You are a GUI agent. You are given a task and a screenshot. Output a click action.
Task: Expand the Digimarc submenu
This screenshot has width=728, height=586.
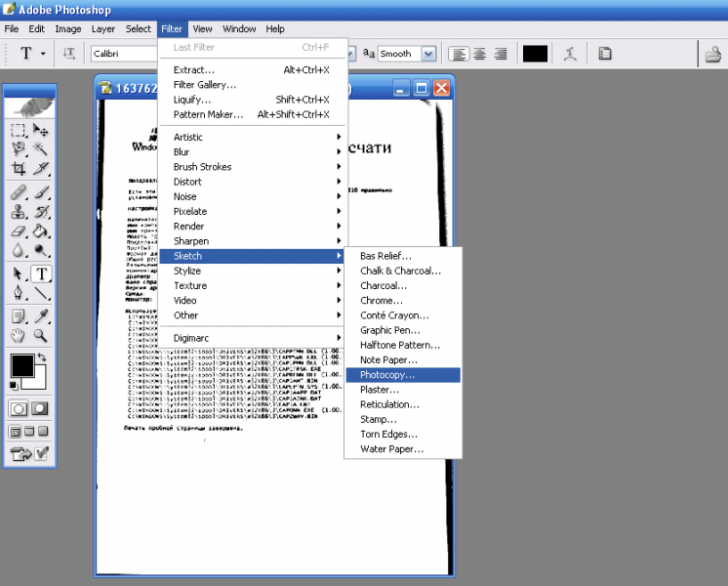click(252, 338)
